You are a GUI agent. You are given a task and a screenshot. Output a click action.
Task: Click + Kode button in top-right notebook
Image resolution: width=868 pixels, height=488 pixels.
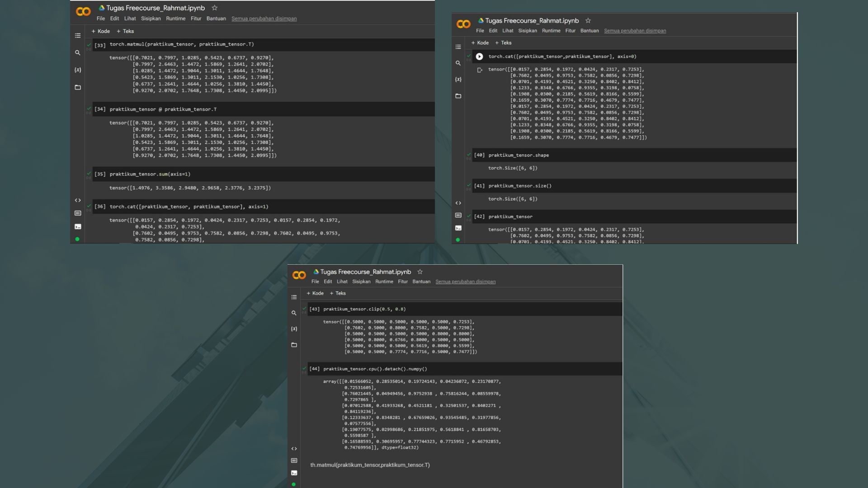(x=480, y=43)
